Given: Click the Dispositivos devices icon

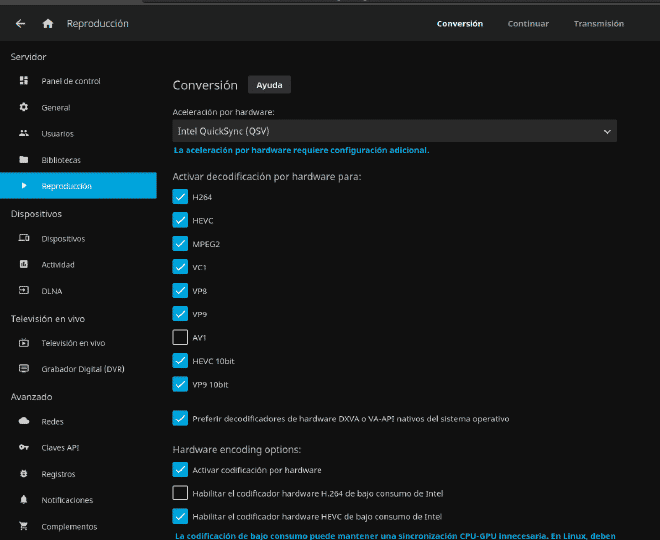Looking at the screenshot, I should [24, 238].
